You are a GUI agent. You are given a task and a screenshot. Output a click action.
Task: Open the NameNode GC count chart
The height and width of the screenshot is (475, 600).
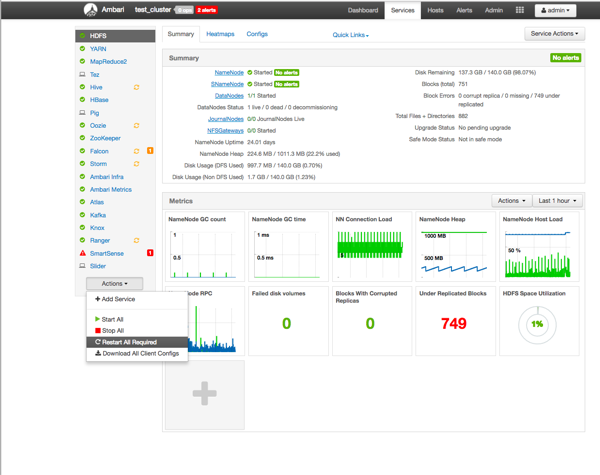[x=205, y=246]
